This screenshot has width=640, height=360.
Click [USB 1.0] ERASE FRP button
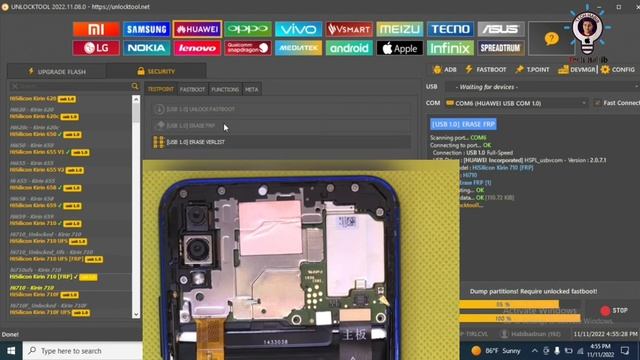(282, 125)
